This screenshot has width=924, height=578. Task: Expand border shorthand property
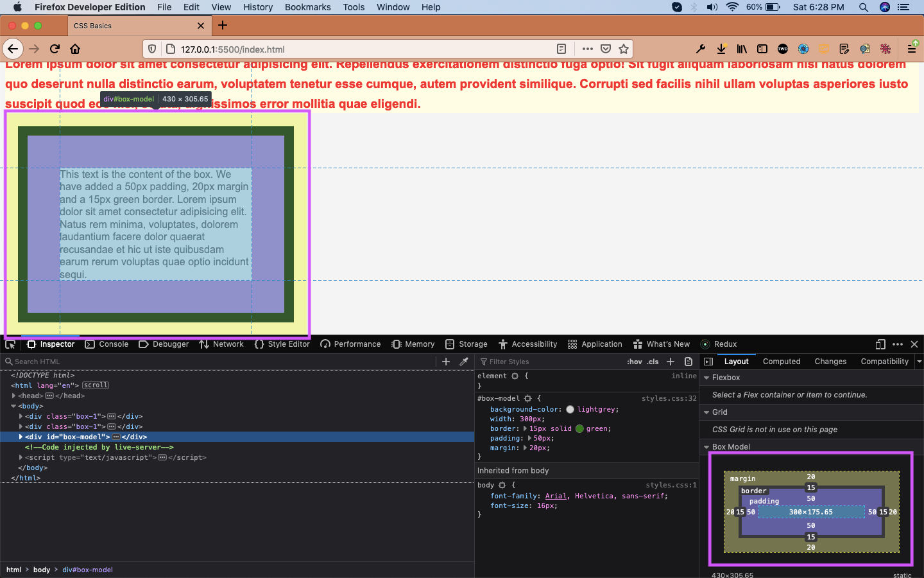click(525, 428)
